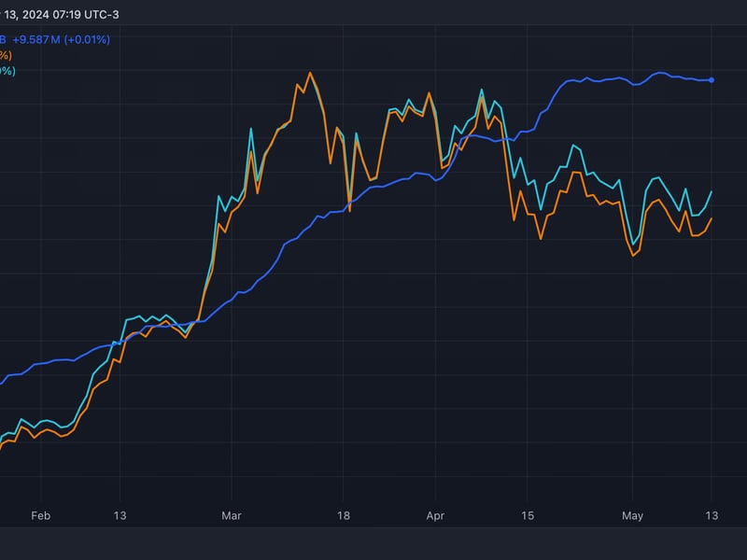Click the orange line's highest peak in March
Viewport: 747px width, 560px height.
click(310, 73)
